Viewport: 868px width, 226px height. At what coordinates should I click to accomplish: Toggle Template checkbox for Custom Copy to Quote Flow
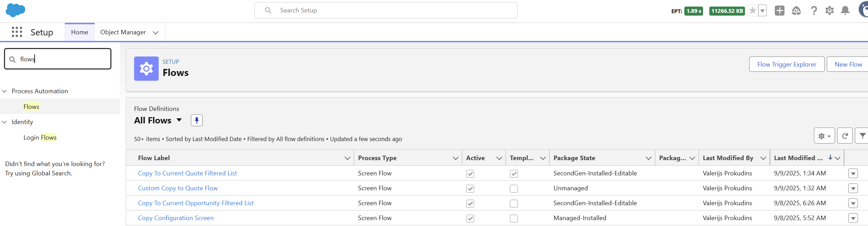point(514,189)
